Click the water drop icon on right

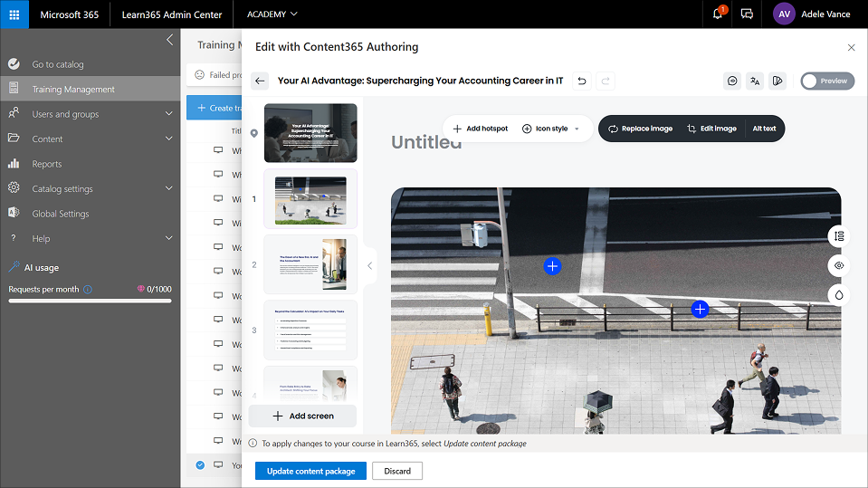840,295
